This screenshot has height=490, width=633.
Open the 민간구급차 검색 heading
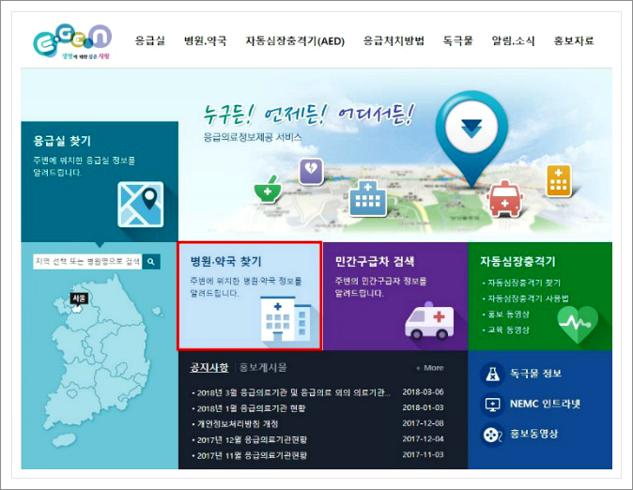(374, 261)
